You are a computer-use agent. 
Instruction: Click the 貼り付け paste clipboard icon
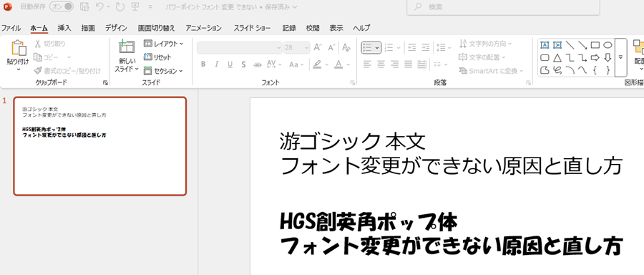[18, 48]
